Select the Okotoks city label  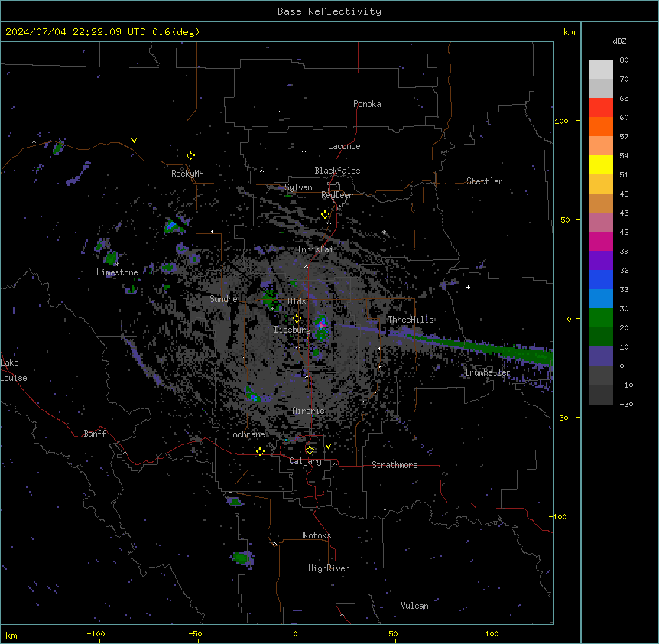[315, 535]
